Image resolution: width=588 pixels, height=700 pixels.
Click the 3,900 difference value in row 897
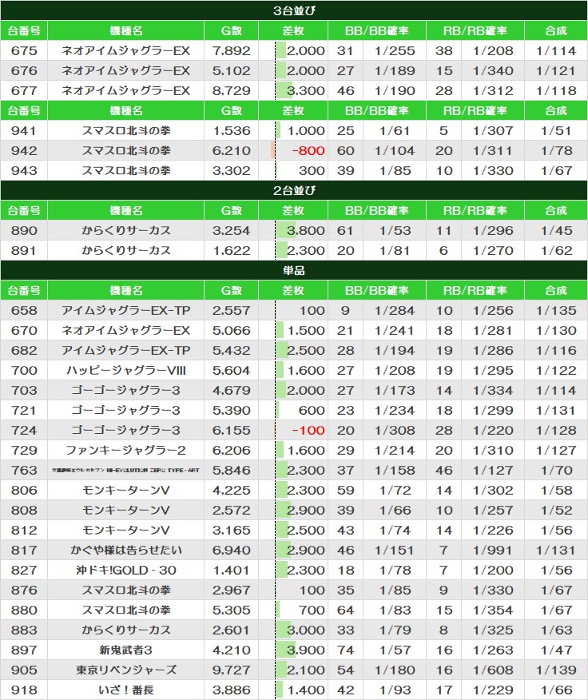pyautogui.click(x=306, y=650)
